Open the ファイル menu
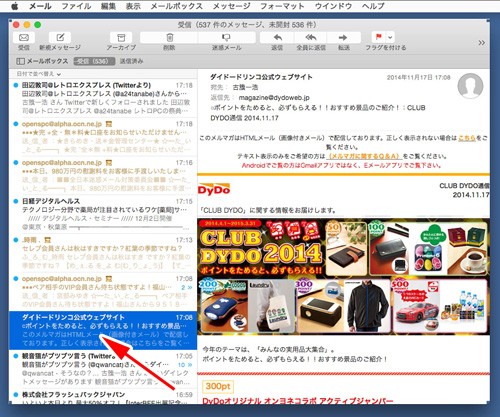500x417 pixels. pyautogui.click(x=76, y=6)
